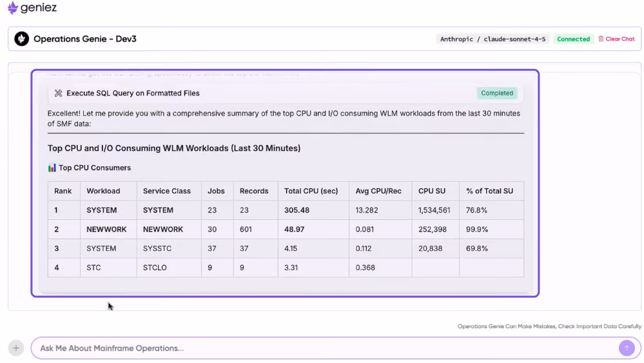
Task: Click the Top CPU and I/O Consuming heading
Action: 174,148
